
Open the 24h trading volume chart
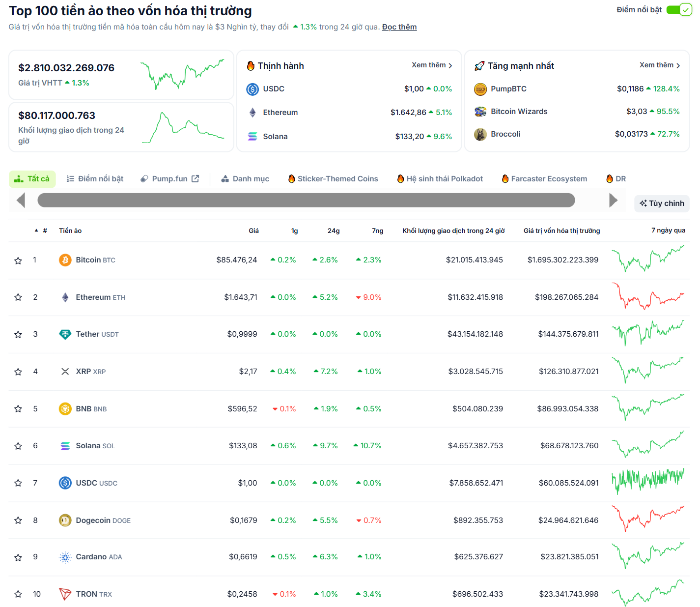(x=183, y=128)
